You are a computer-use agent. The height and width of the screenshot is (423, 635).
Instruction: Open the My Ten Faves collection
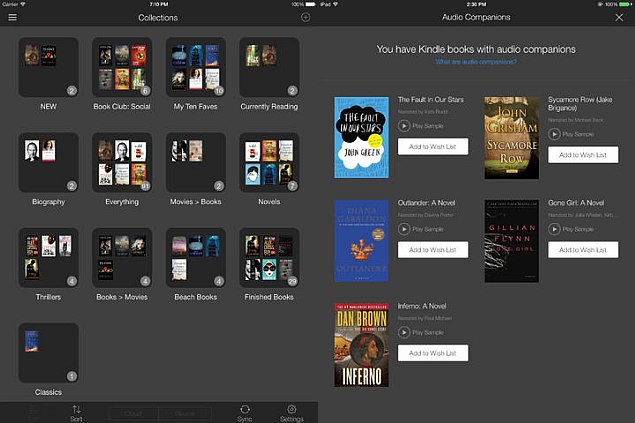point(196,67)
